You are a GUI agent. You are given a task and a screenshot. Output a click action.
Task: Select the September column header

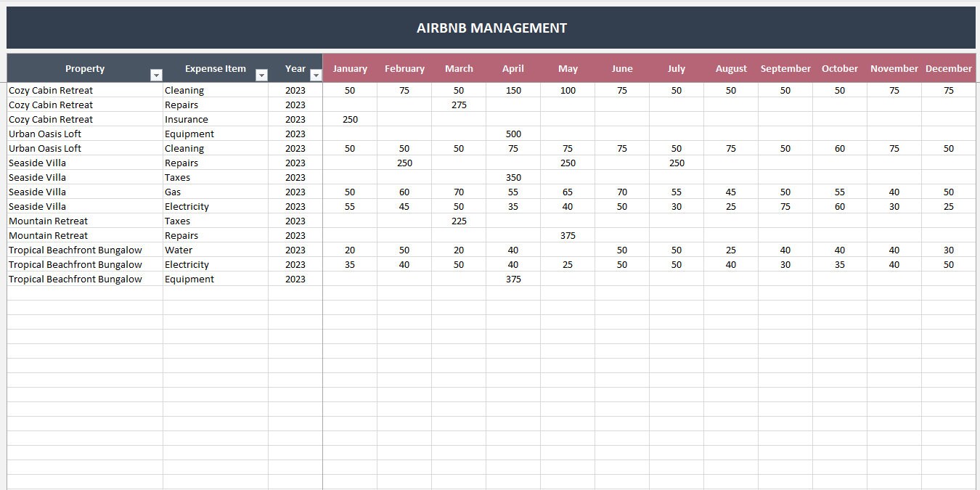point(785,68)
